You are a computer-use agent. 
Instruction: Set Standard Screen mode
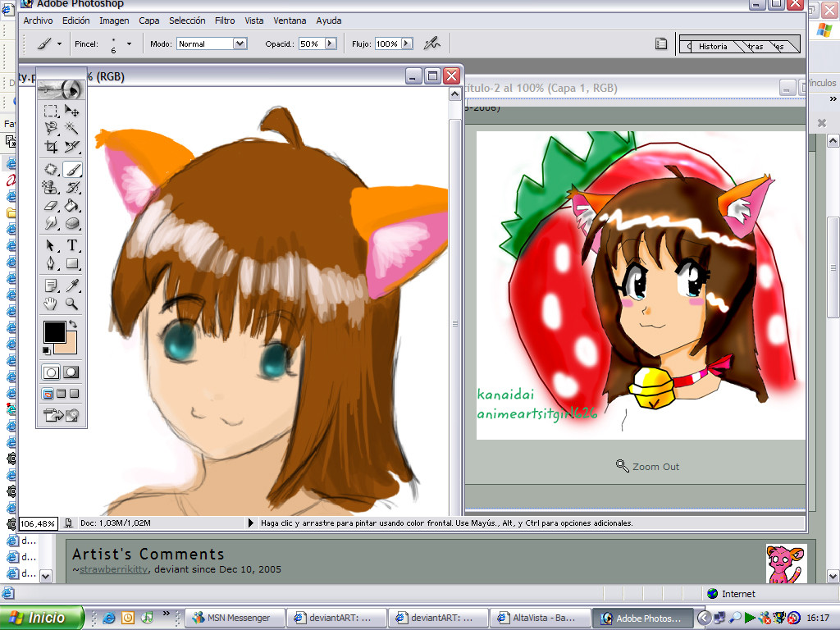tap(48, 394)
